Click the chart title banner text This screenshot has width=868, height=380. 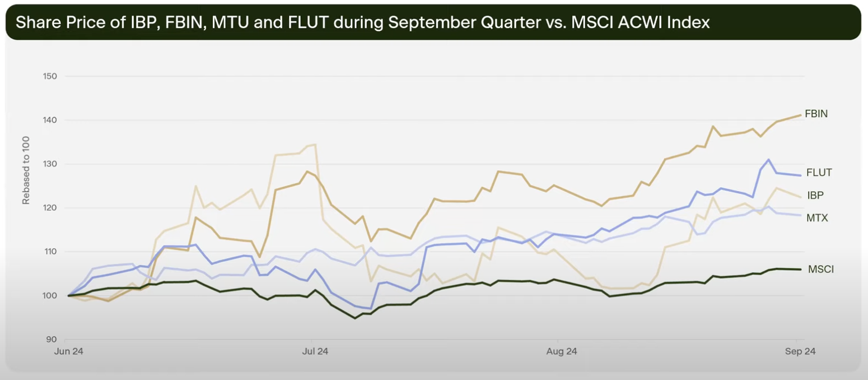(x=362, y=22)
